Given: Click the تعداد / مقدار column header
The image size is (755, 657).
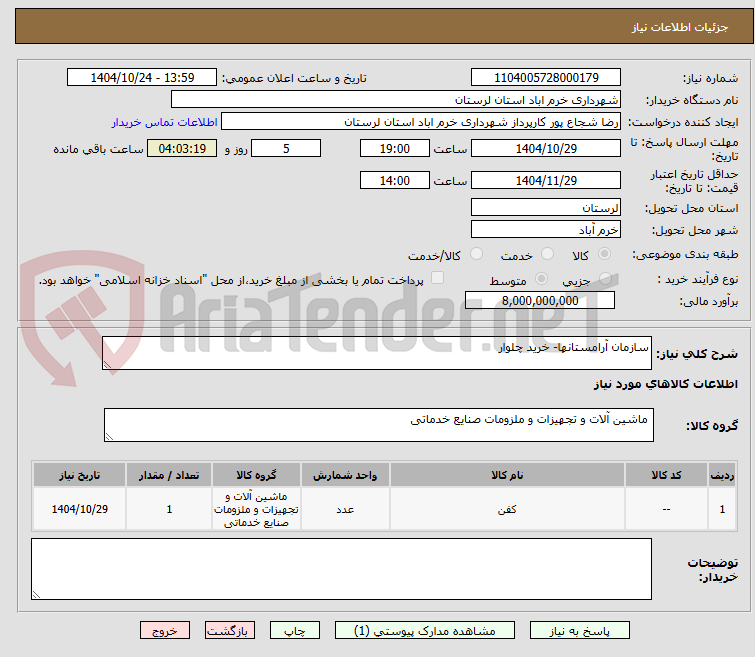Looking at the screenshot, I should [x=169, y=475].
